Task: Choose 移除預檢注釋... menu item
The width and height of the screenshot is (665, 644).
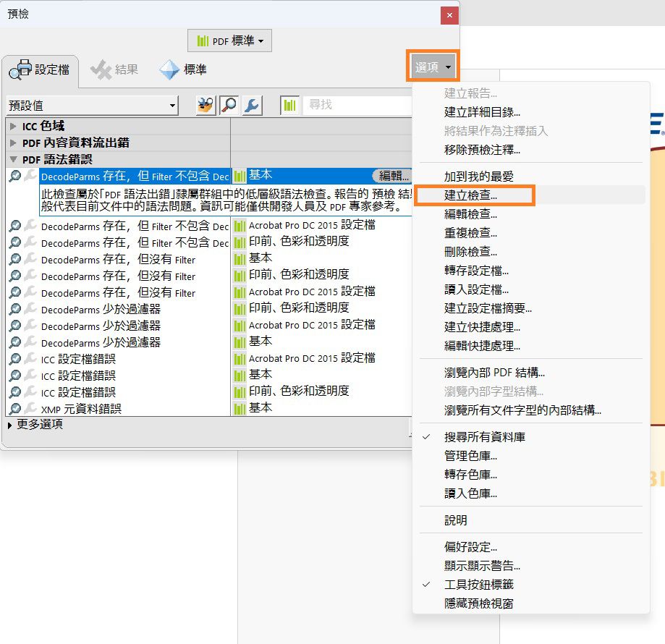Action: 482,150
